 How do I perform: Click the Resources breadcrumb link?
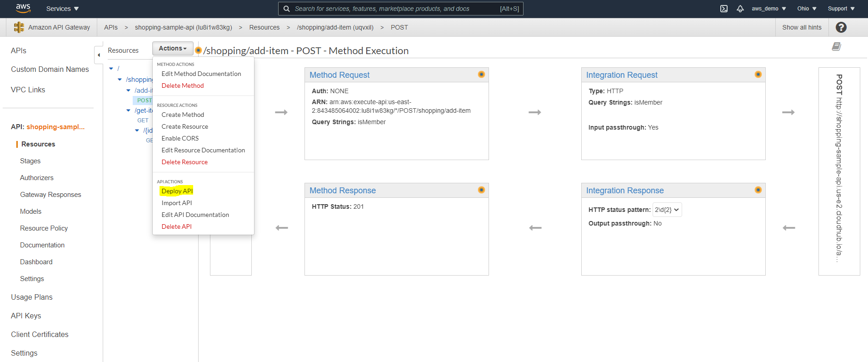click(264, 27)
